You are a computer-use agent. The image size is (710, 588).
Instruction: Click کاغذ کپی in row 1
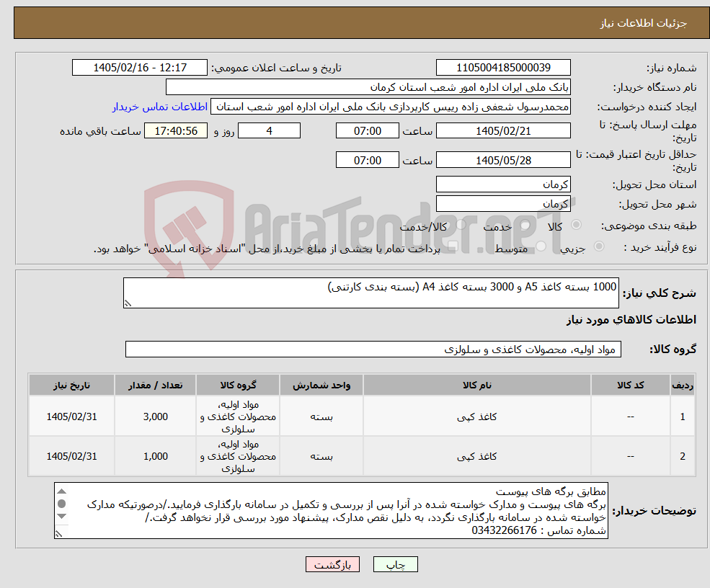pyautogui.click(x=476, y=416)
